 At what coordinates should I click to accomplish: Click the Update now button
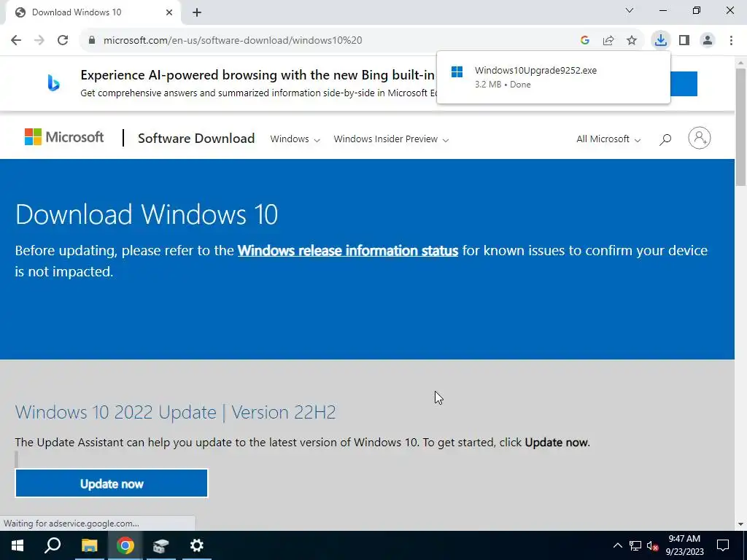112,483
